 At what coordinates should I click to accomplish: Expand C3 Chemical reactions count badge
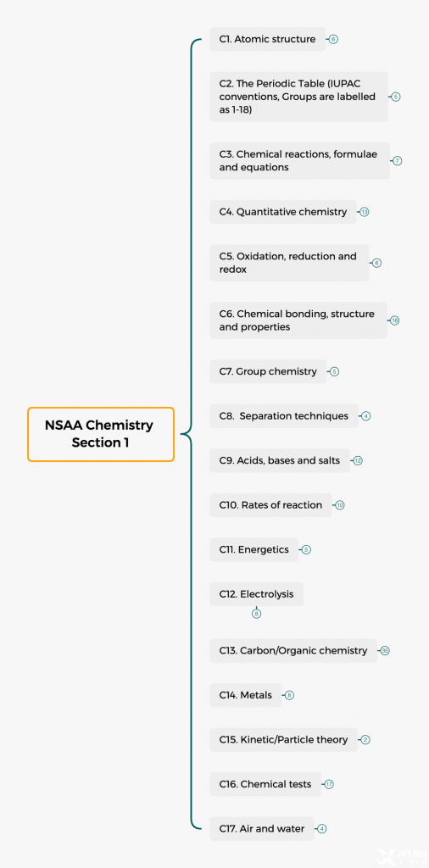[398, 160]
